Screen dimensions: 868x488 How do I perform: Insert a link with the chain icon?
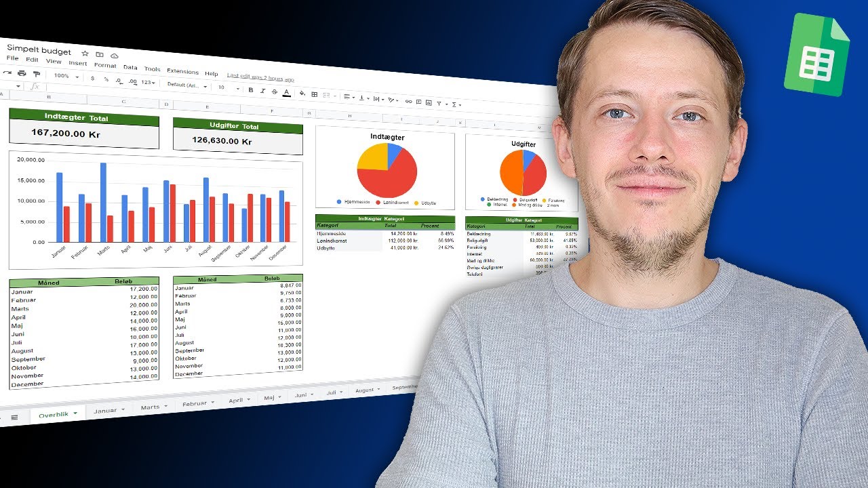408,101
